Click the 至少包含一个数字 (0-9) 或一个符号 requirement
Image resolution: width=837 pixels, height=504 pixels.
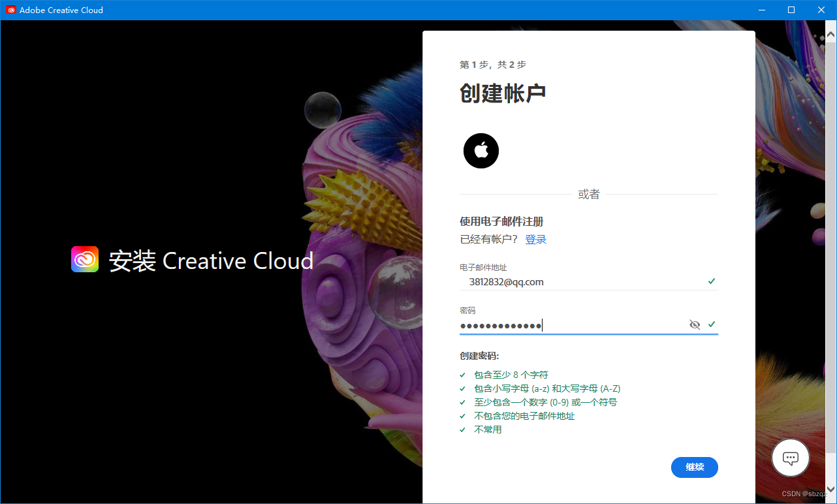pyautogui.click(x=545, y=402)
